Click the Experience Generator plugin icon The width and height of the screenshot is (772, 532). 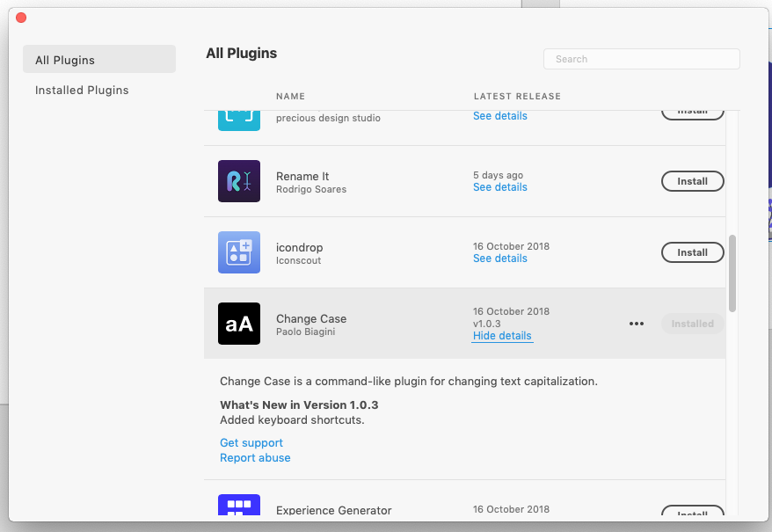239,505
